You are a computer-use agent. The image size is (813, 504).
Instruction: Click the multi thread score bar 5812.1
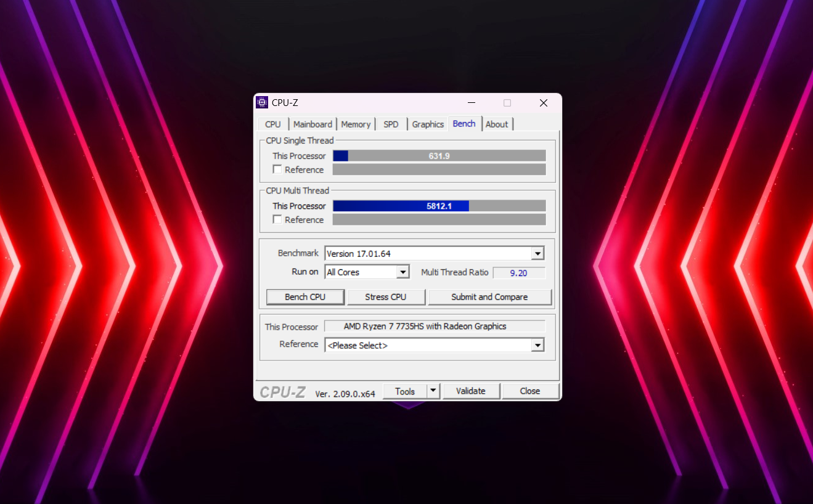pos(439,206)
